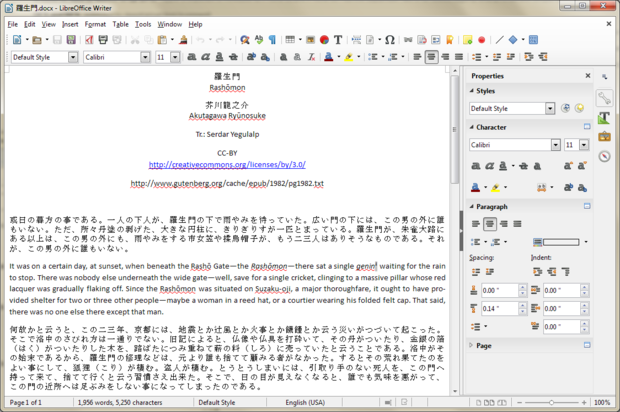Expand the Page section in sidebar
The height and width of the screenshot is (412, 620).
[471, 345]
